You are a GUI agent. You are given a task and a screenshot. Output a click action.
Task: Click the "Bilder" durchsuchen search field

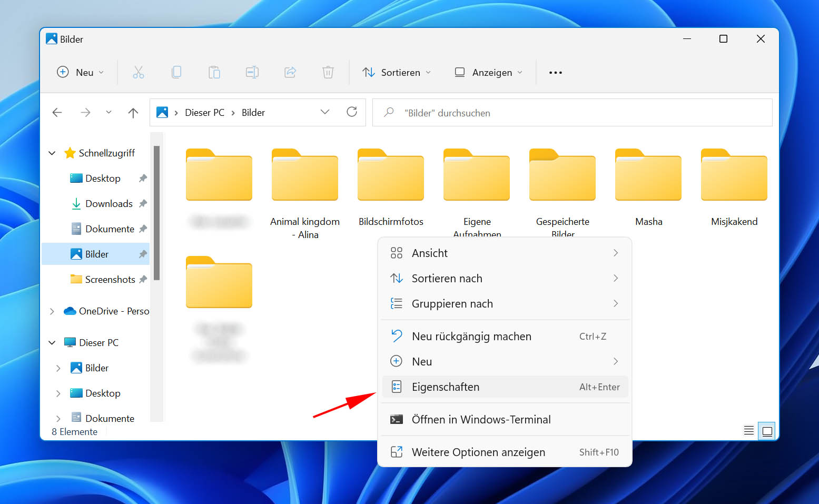(573, 113)
